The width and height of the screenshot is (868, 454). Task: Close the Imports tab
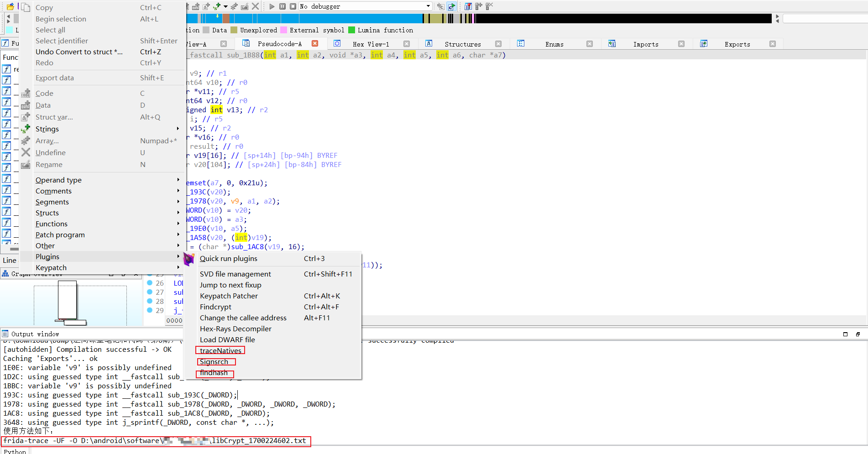(x=681, y=44)
